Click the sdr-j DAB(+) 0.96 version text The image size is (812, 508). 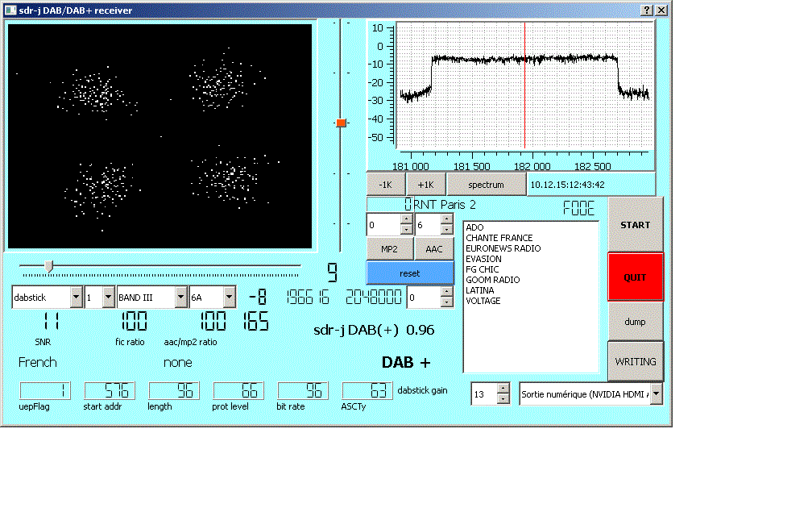tap(374, 331)
